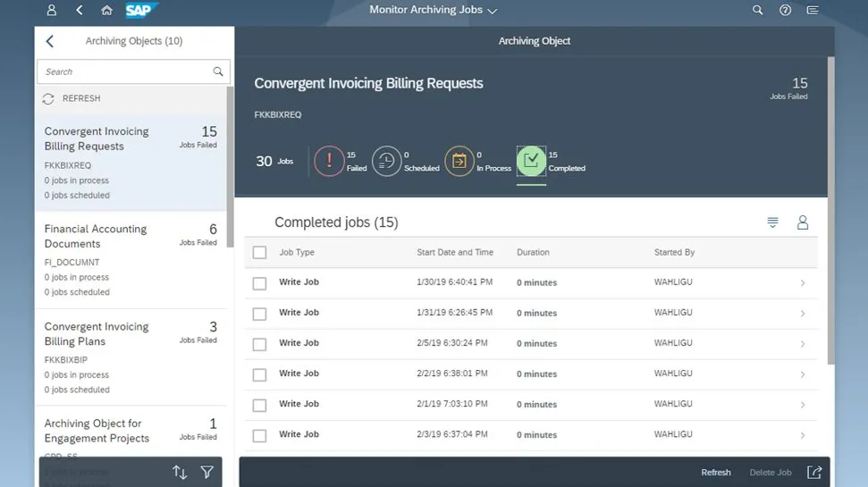Image resolution: width=868 pixels, height=487 pixels.
Task: Select all jobs using the header checkbox
Action: coord(259,253)
